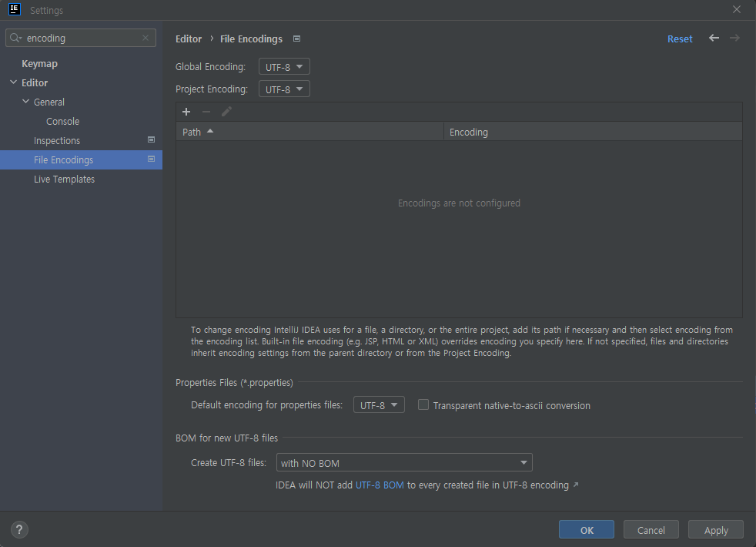Open the Global Encoding dropdown

[x=284, y=66]
